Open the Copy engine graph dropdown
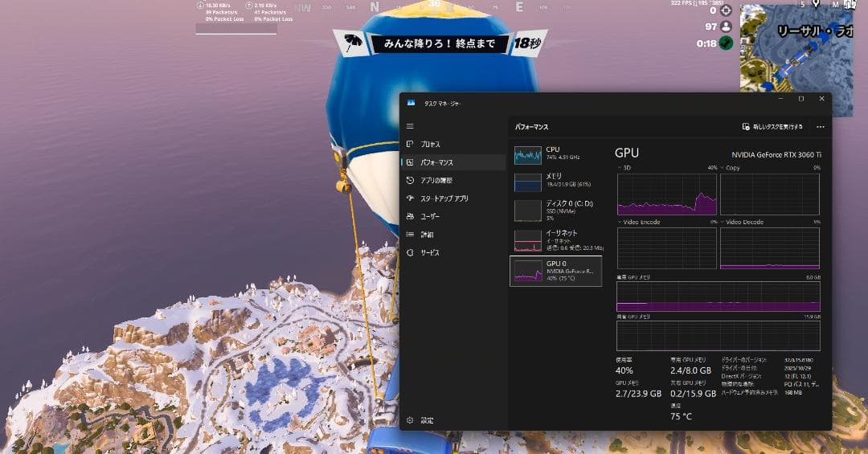 pos(730,168)
